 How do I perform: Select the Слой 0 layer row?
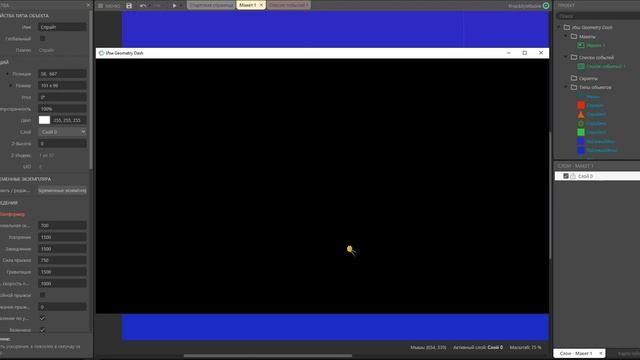pyautogui.click(x=598, y=176)
